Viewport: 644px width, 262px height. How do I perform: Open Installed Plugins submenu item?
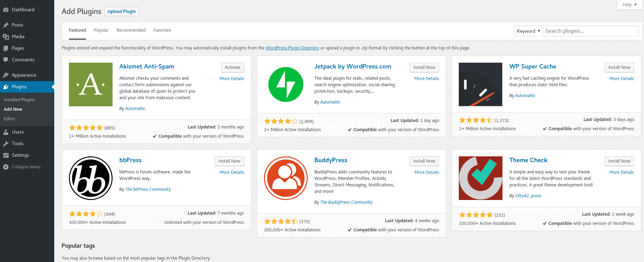tap(19, 100)
